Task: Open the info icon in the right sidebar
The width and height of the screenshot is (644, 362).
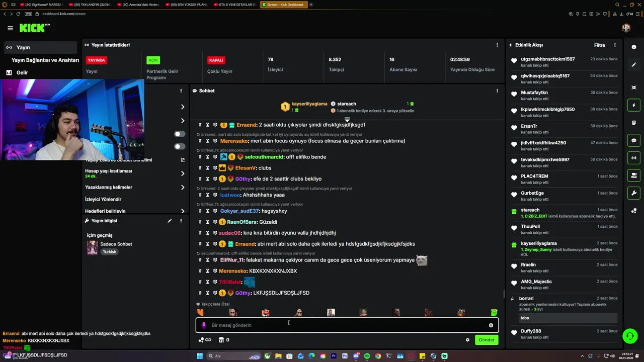Action: 634,47
